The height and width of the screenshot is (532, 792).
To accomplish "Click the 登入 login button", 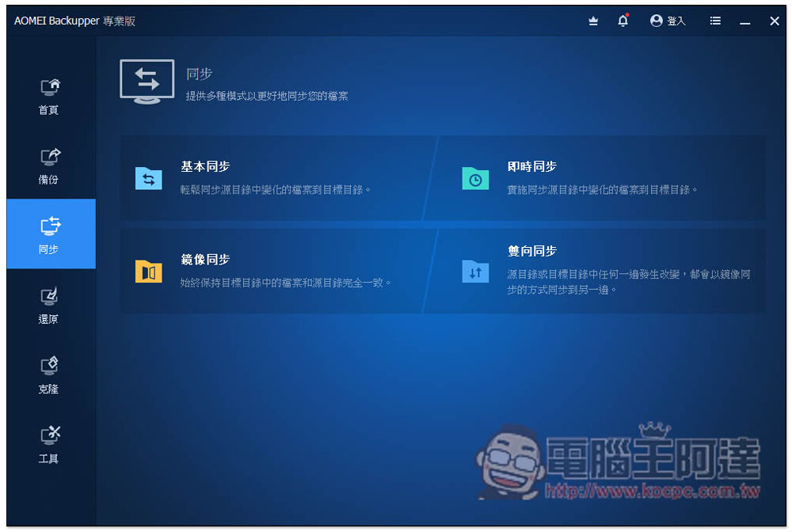I will pyautogui.click(x=668, y=21).
